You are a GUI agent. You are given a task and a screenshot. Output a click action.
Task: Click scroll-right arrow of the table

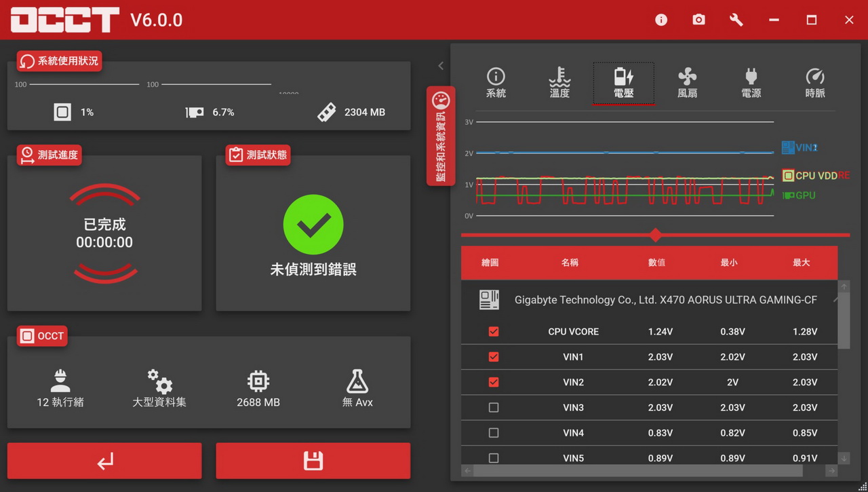point(831,470)
